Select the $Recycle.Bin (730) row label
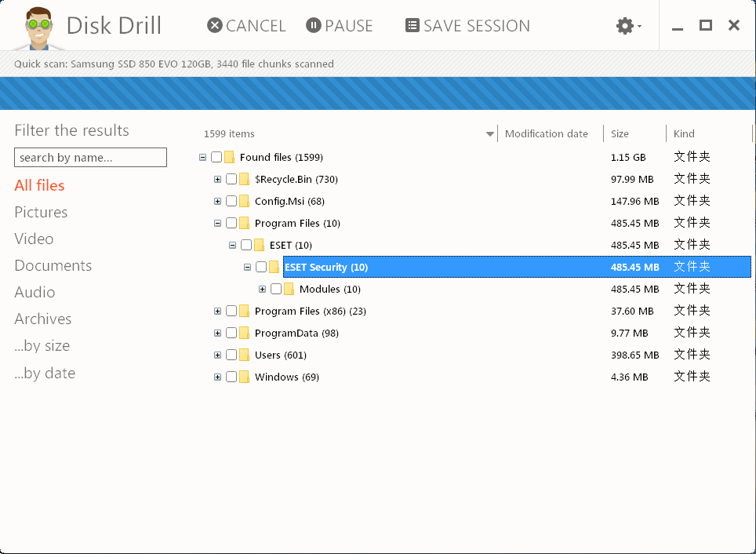 point(296,180)
